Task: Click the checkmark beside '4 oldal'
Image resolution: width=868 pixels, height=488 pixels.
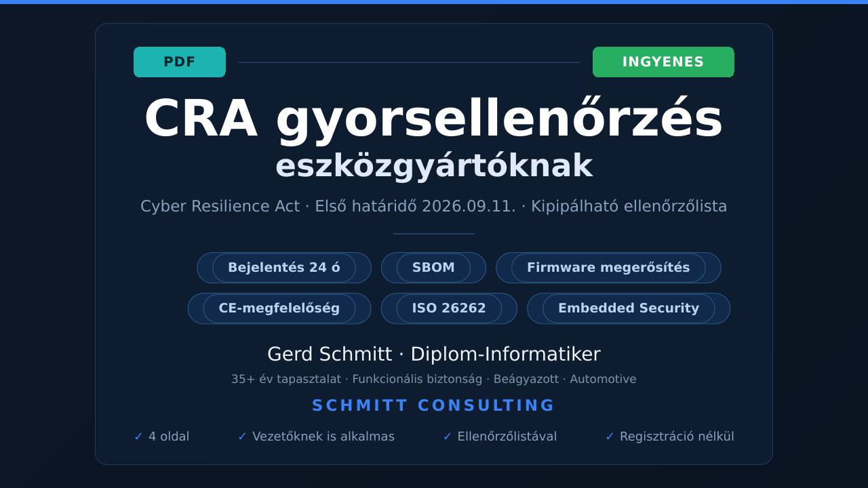Action: click(x=138, y=436)
